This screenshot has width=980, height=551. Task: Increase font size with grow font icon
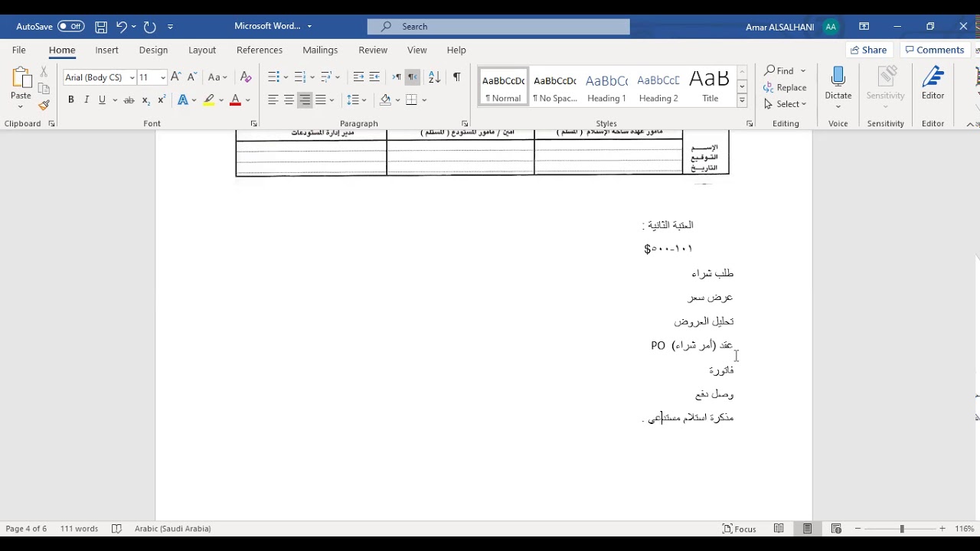pyautogui.click(x=176, y=77)
